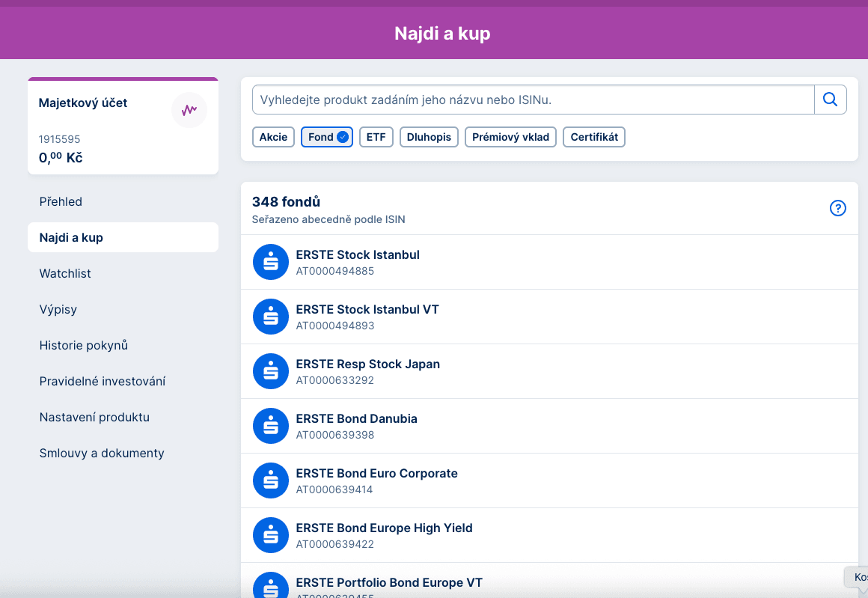Enable the Akcie filter chip

(x=273, y=137)
